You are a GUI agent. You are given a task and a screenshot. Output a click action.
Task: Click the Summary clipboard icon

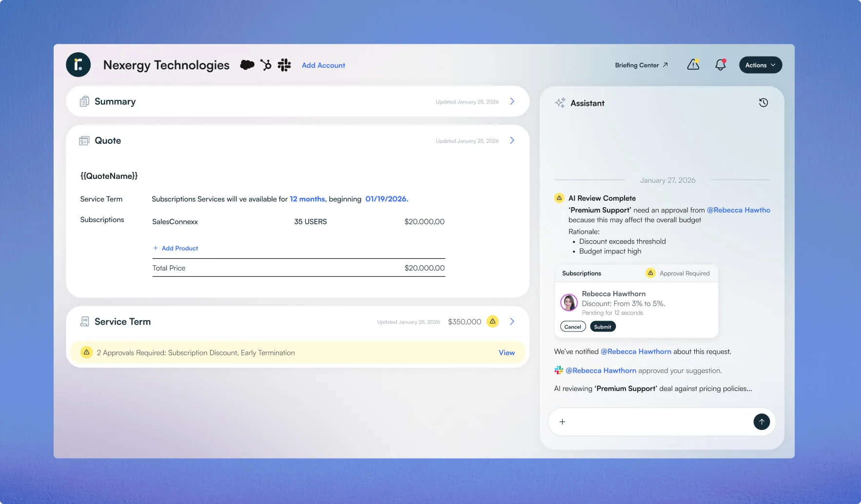click(x=84, y=101)
